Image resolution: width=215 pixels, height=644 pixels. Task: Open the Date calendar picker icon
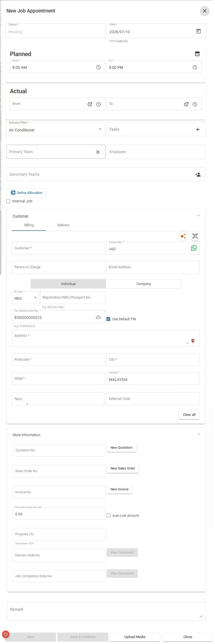point(198,31)
